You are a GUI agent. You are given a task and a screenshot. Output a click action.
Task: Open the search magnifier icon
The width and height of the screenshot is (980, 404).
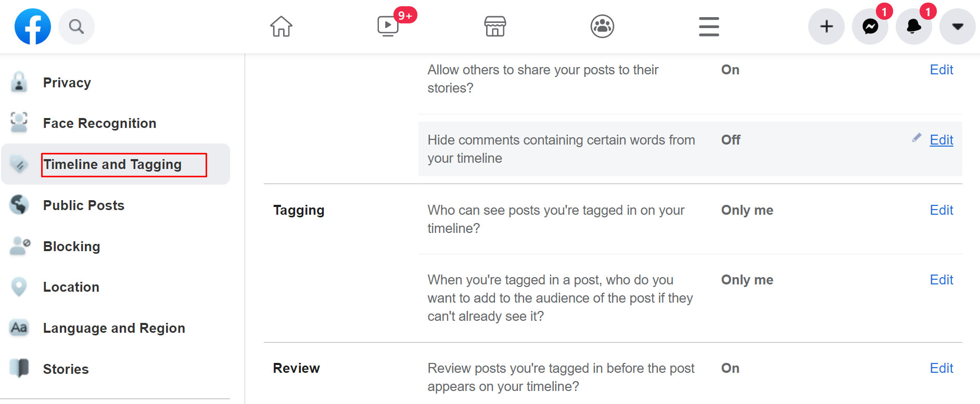point(77,27)
